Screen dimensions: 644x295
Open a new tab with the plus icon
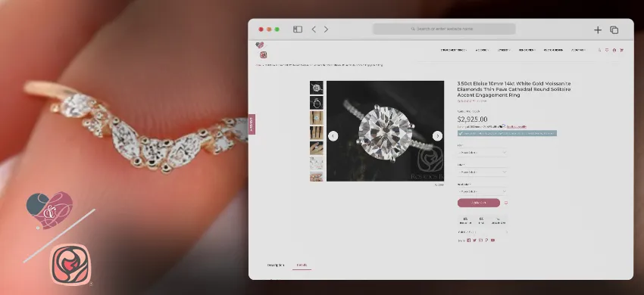pos(598,29)
